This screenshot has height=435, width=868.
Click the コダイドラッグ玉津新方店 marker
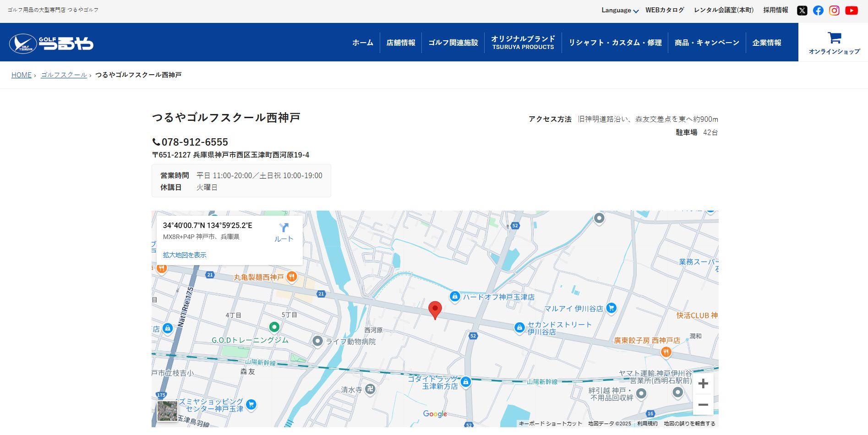point(466,382)
